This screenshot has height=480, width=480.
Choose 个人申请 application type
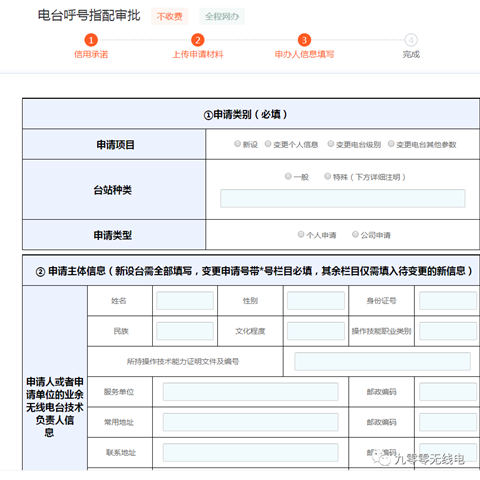pos(301,234)
